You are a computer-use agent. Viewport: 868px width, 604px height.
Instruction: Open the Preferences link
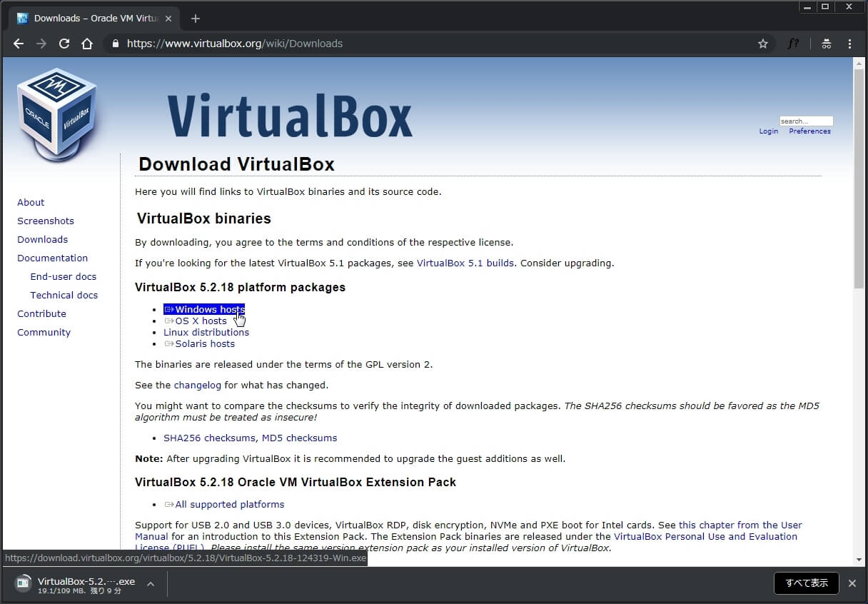coord(809,131)
